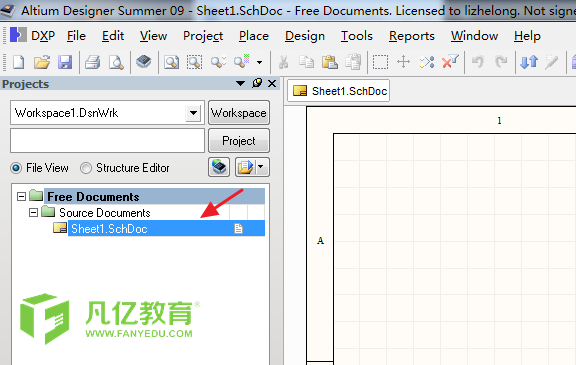The width and height of the screenshot is (576, 365).
Task: Clear current filter icon
Action: point(450,61)
